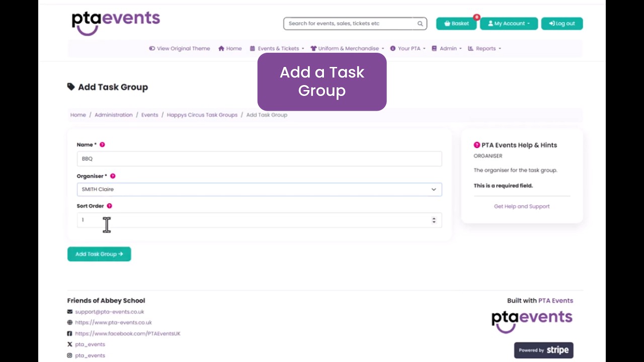Click help icon next to Organiser label
The image size is (644, 362).
click(x=113, y=176)
